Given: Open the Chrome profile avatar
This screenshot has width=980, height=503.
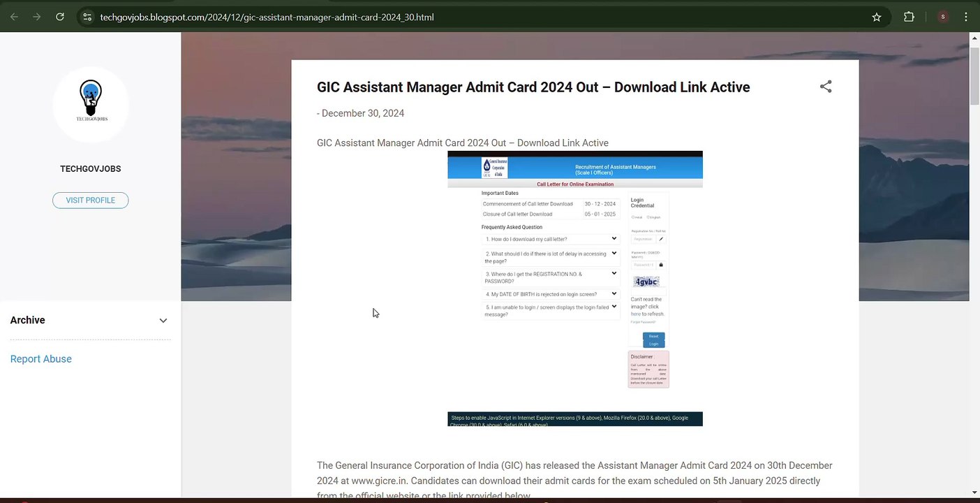Looking at the screenshot, I should coord(943,17).
